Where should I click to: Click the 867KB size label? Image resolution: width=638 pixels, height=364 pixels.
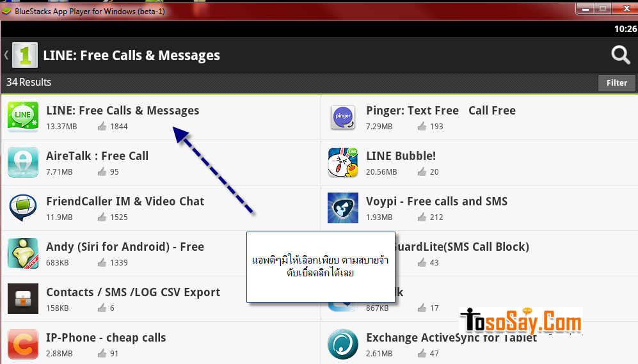[x=377, y=308]
